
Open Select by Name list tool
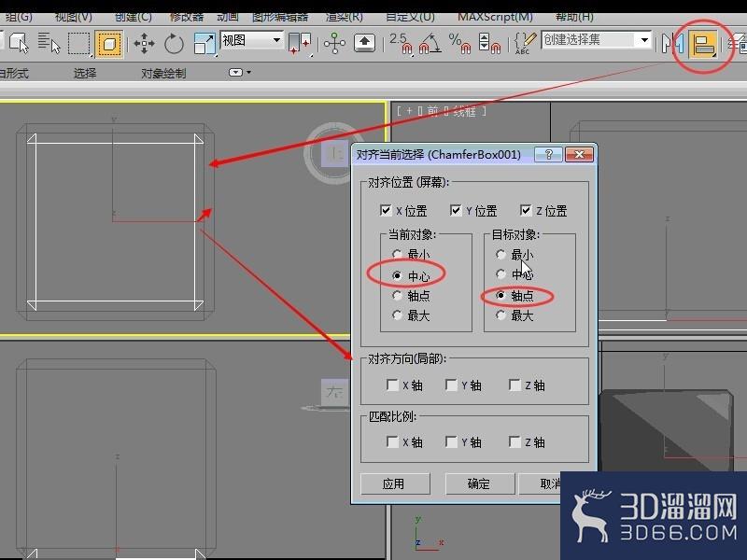[x=49, y=43]
